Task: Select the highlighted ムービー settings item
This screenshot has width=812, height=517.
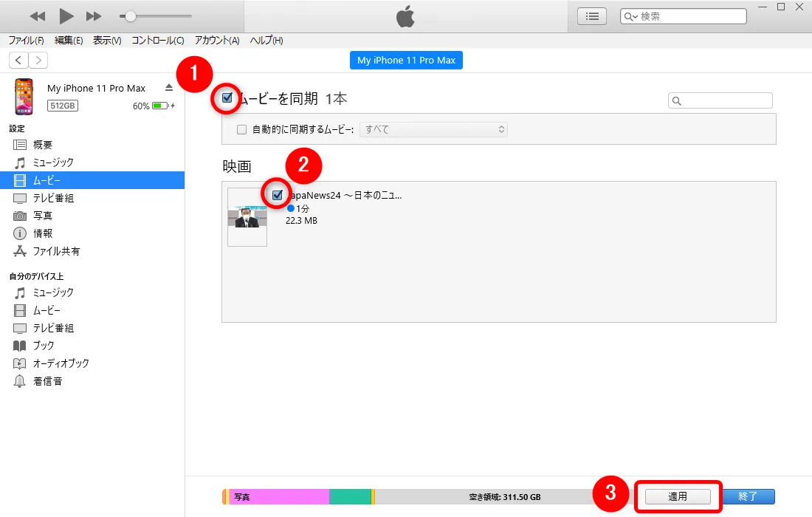Action: coord(92,180)
